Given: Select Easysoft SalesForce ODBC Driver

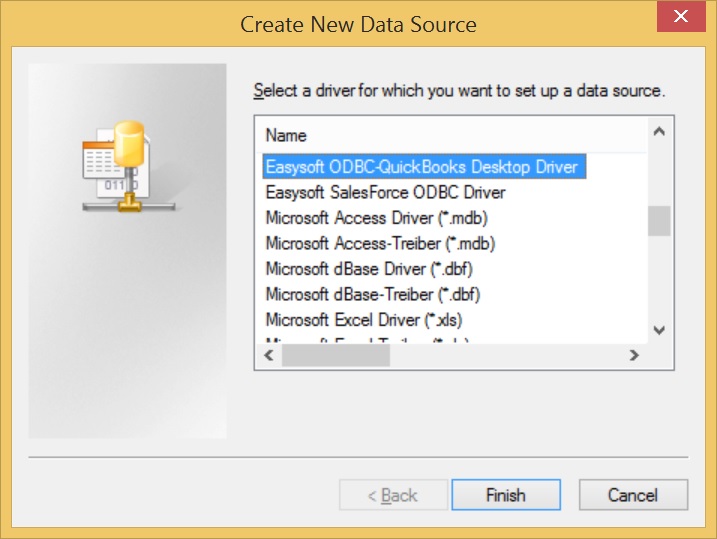Looking at the screenshot, I should (x=385, y=192).
